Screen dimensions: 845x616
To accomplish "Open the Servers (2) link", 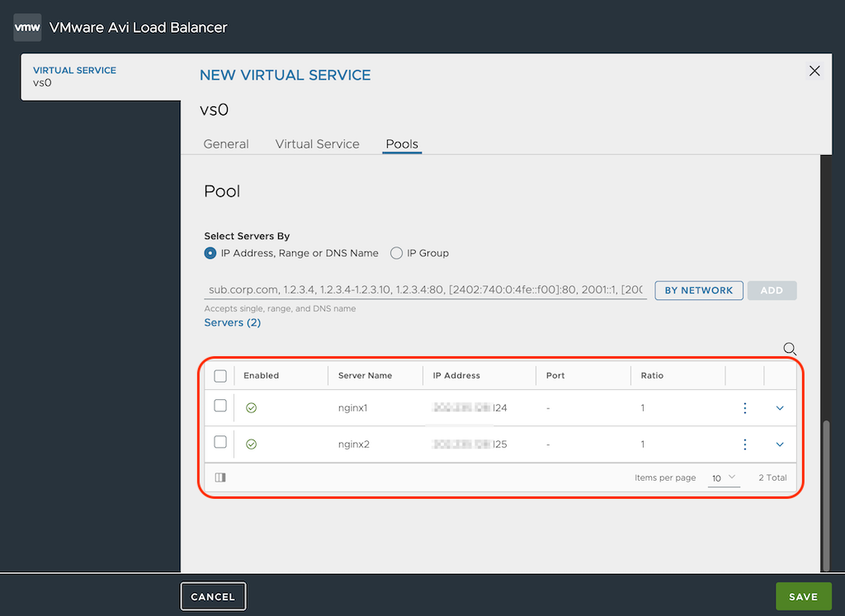I will pos(232,322).
